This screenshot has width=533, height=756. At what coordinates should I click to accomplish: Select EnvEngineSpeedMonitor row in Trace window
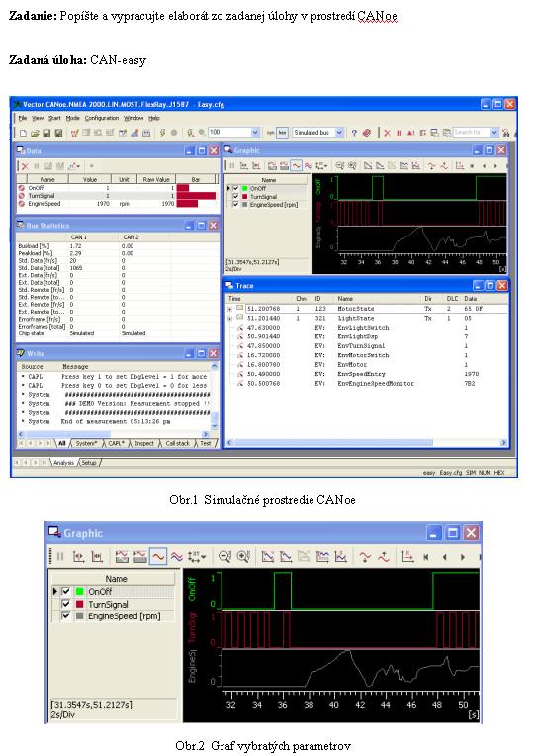pyautogui.click(x=367, y=384)
